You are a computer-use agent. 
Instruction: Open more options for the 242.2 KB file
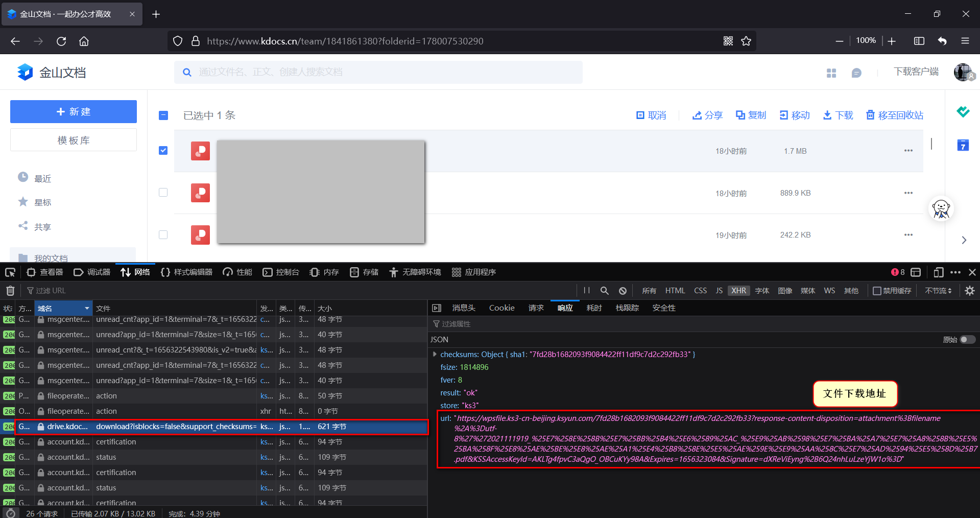click(x=908, y=235)
